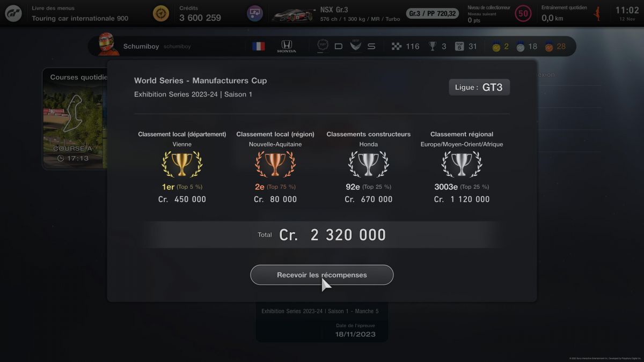644x362 pixels.
Task: Select the Schumiboy driver avatar
Action: click(108, 45)
